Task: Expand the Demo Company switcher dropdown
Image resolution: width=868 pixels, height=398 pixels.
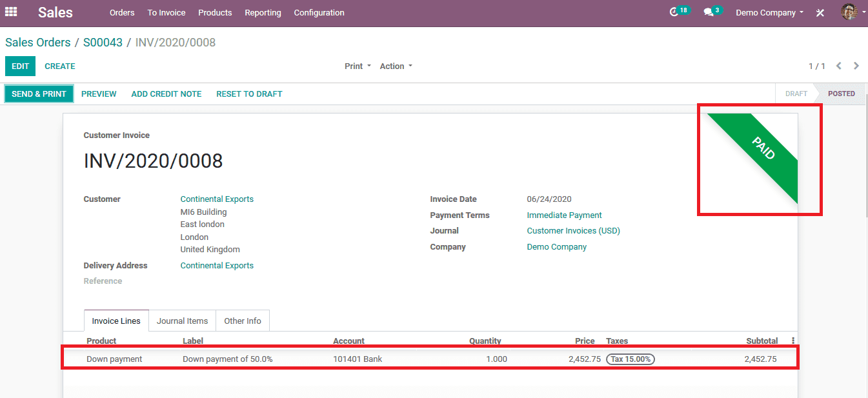Action: click(770, 12)
